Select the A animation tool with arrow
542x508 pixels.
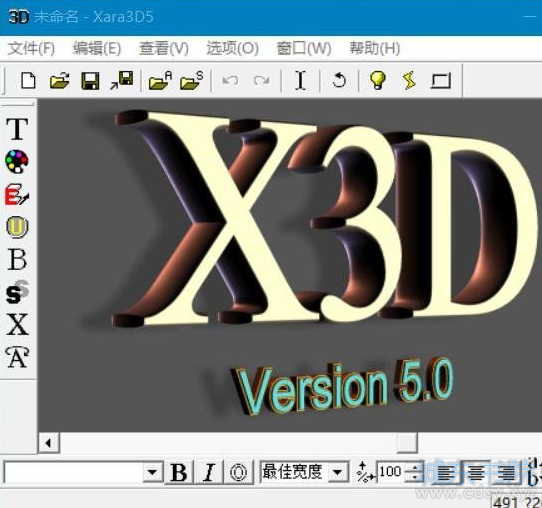coord(17,357)
